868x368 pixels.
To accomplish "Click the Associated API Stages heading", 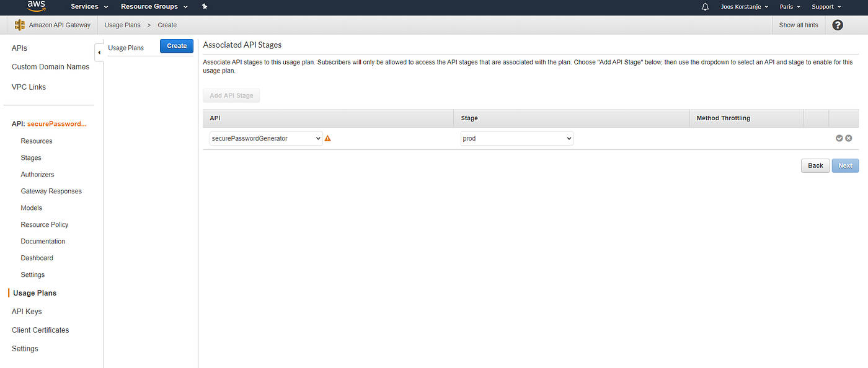I will tap(242, 45).
